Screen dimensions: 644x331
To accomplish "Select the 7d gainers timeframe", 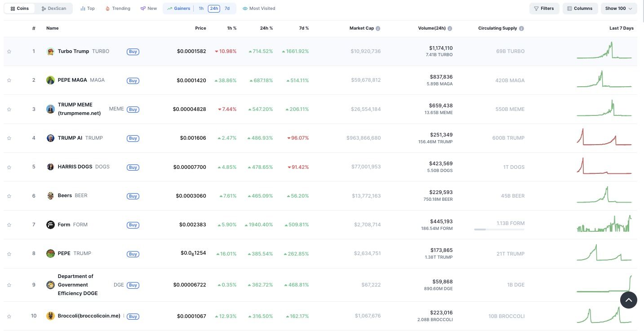I will pos(227,9).
